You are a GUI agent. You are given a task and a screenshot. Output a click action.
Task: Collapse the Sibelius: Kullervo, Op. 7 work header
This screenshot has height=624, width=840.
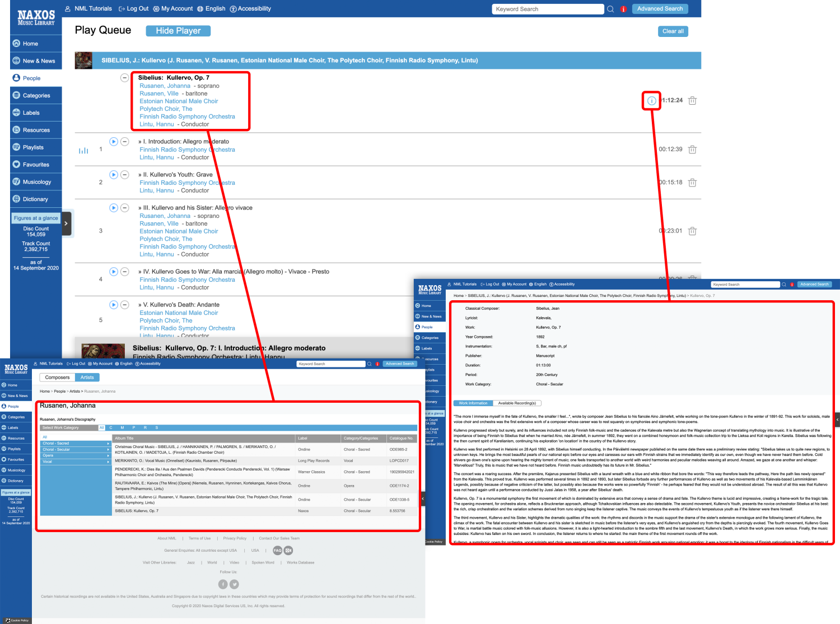pyautogui.click(x=125, y=78)
